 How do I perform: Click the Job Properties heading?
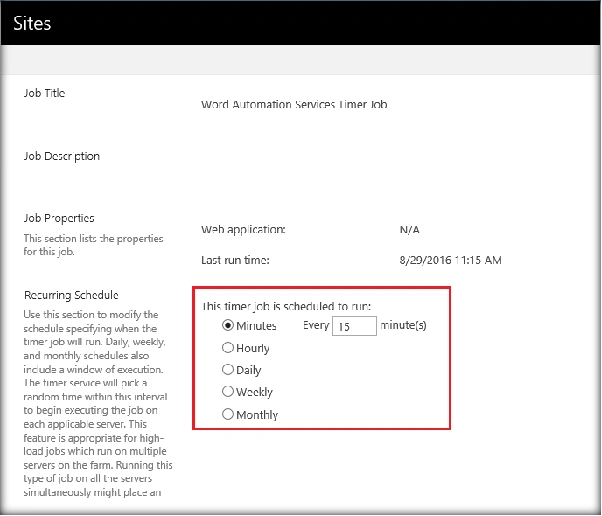(x=59, y=218)
